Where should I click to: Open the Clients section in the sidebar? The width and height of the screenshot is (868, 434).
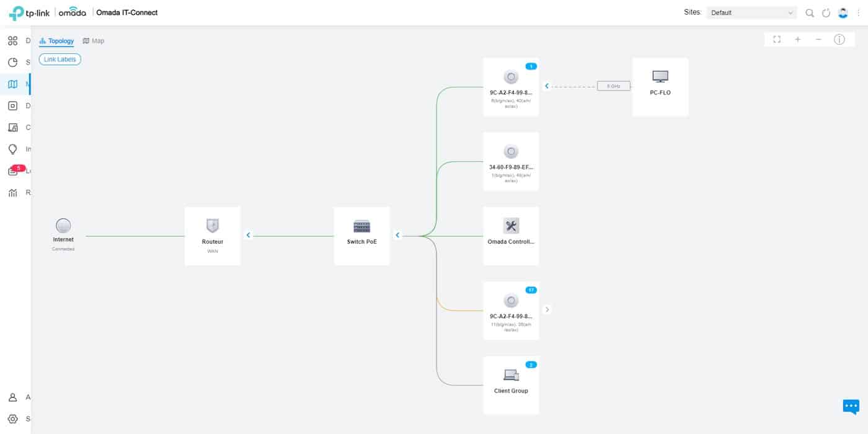tap(12, 127)
